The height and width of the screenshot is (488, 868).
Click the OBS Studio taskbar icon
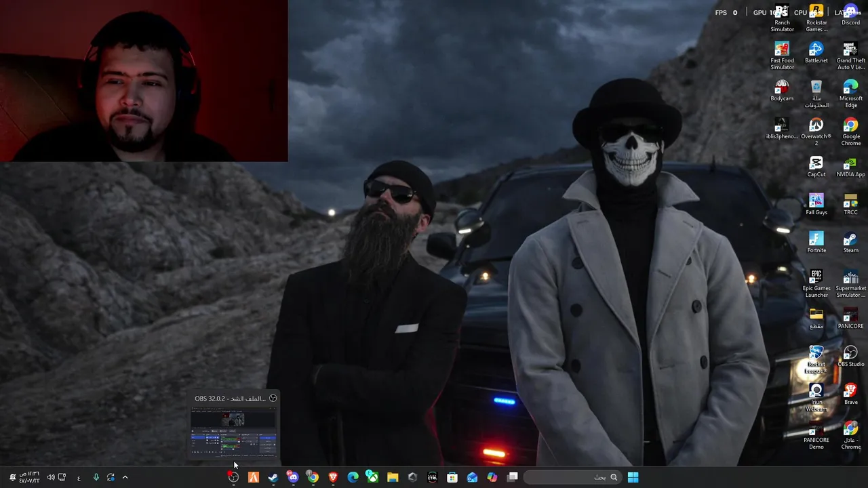coord(233,477)
